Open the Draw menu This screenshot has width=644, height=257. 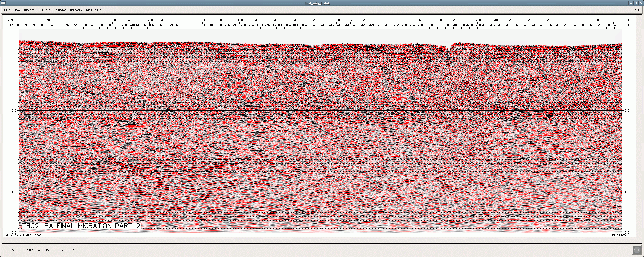click(x=17, y=10)
